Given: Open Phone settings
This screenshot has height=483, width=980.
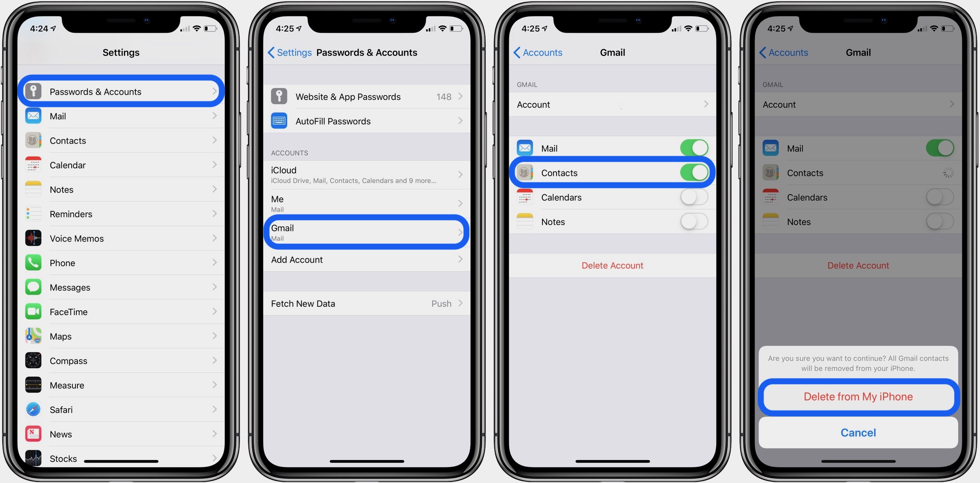Looking at the screenshot, I should tap(122, 262).
